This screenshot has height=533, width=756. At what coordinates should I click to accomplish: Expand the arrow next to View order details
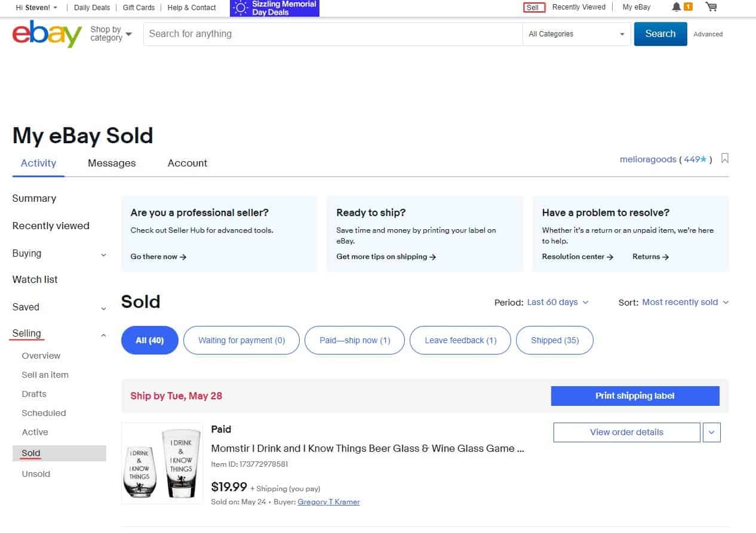712,432
